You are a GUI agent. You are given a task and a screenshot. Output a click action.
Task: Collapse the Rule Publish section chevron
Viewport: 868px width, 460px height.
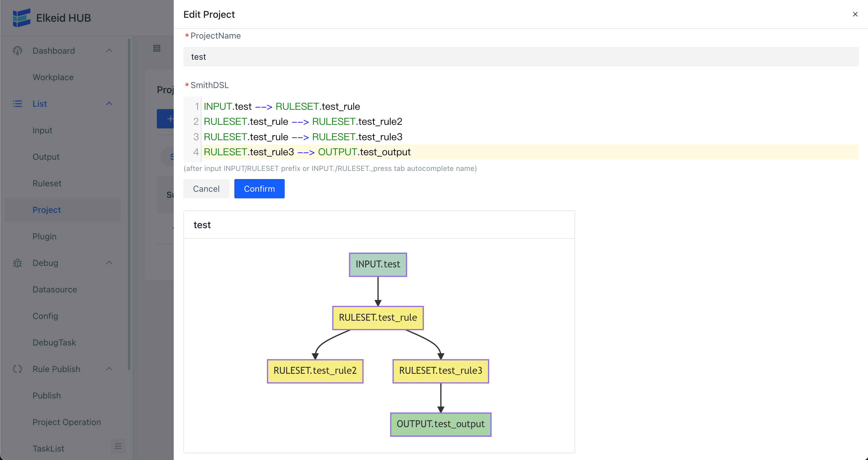[x=109, y=369]
